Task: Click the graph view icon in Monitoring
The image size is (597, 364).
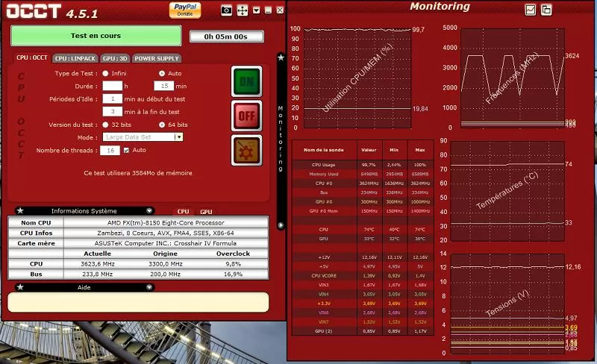Action: [x=531, y=10]
